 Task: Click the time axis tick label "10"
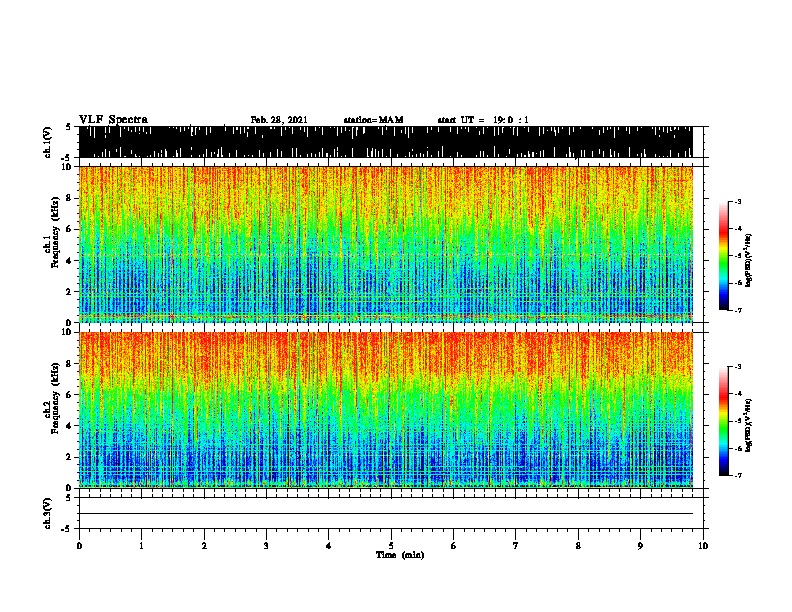pyautogui.click(x=703, y=546)
